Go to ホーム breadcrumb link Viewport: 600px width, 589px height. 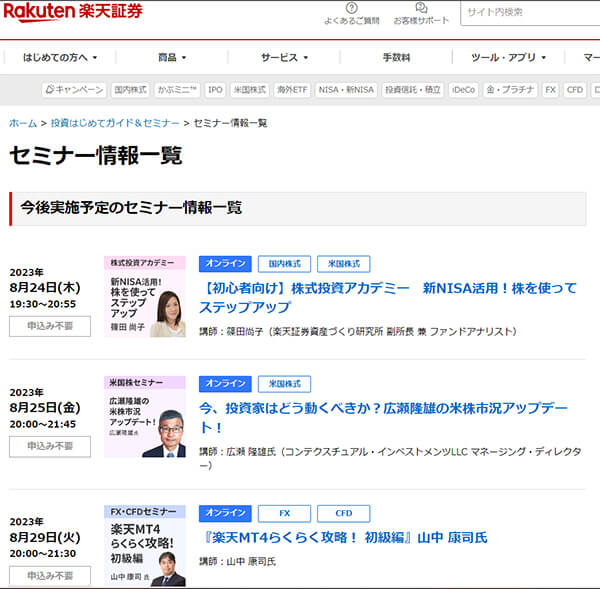click(x=23, y=123)
